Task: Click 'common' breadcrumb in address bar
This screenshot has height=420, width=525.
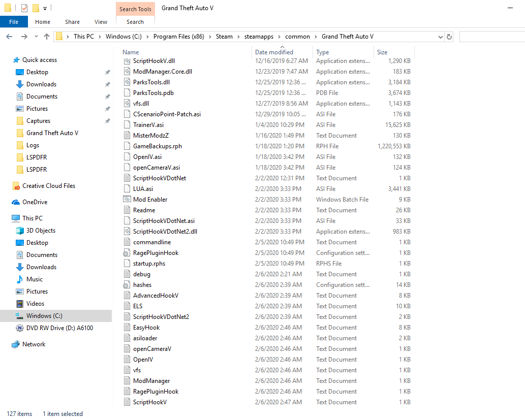Action: click(x=298, y=37)
